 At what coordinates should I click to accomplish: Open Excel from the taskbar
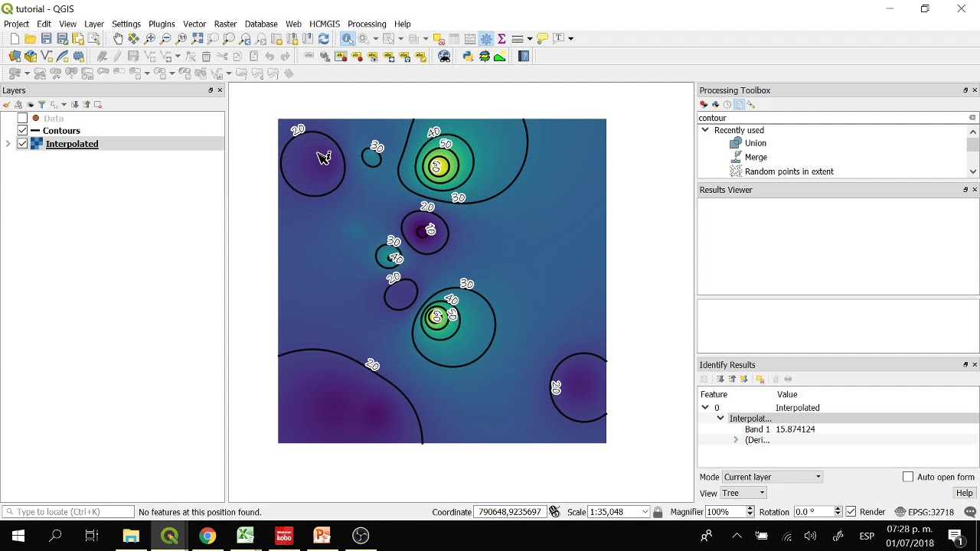coord(246,536)
